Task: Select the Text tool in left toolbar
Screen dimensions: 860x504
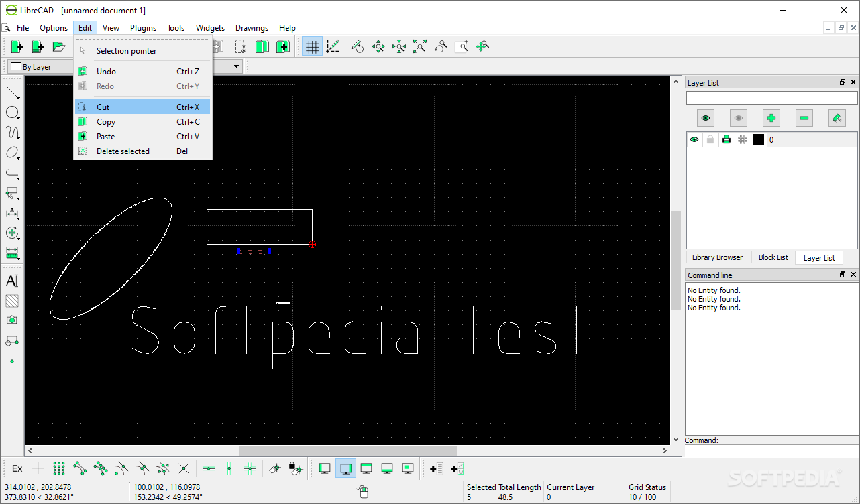Action: (x=12, y=281)
